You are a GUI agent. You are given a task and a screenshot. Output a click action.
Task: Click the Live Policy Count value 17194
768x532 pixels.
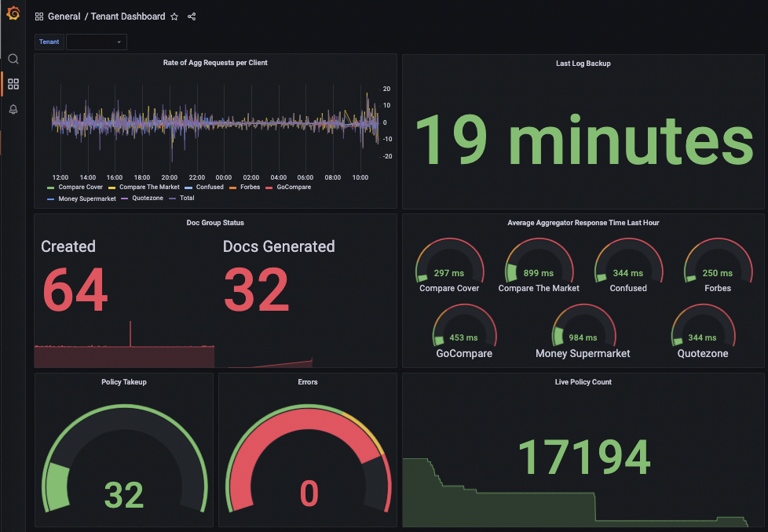tap(583, 457)
